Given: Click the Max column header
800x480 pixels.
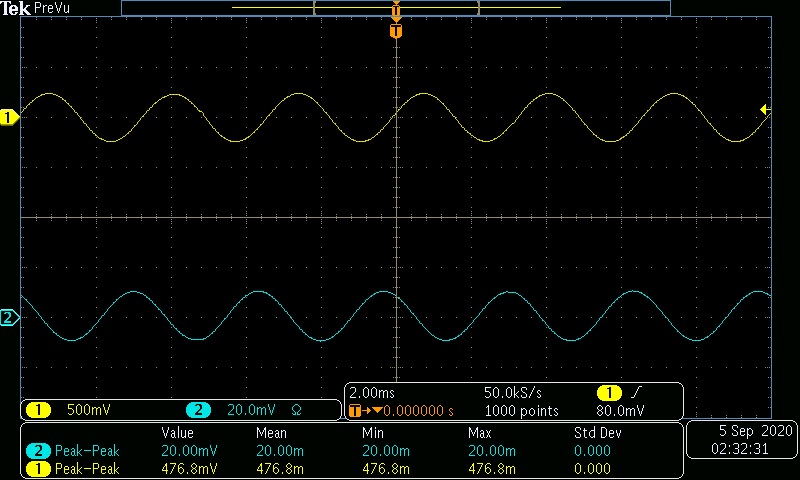Looking at the screenshot, I should (480, 434).
